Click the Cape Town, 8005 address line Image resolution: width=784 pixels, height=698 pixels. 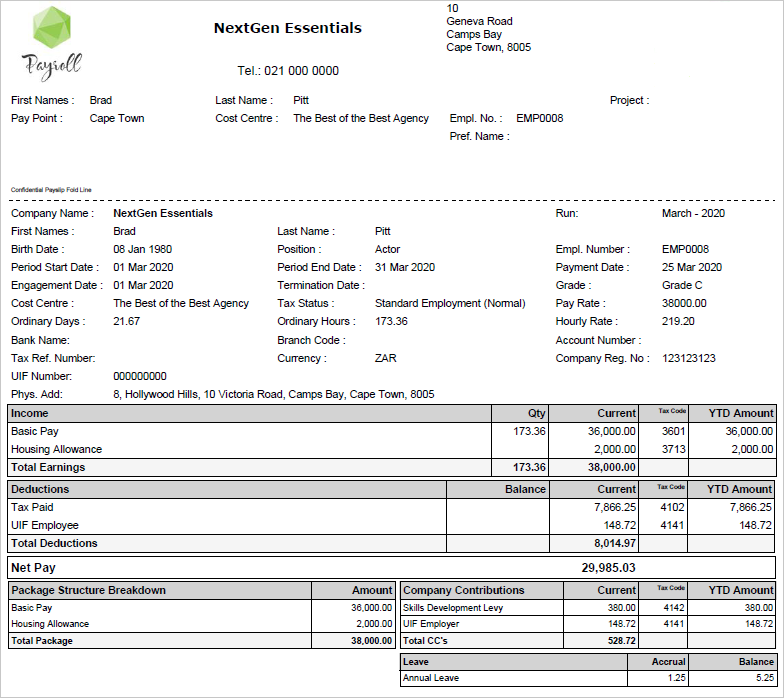[x=488, y=47]
